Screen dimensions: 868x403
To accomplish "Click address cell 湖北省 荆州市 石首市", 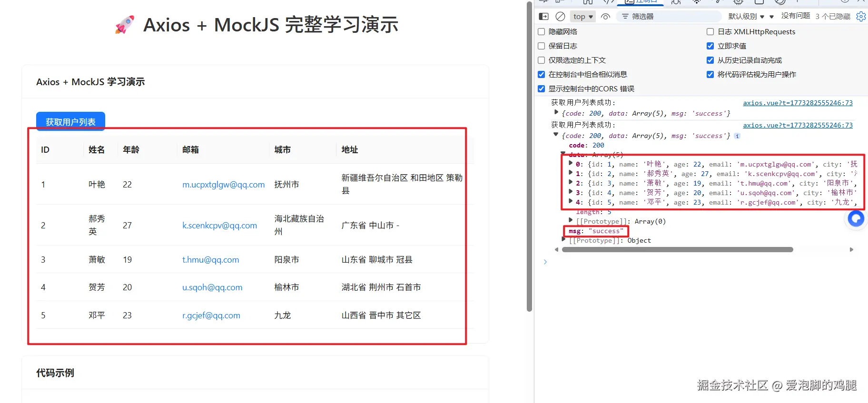I will (x=381, y=287).
